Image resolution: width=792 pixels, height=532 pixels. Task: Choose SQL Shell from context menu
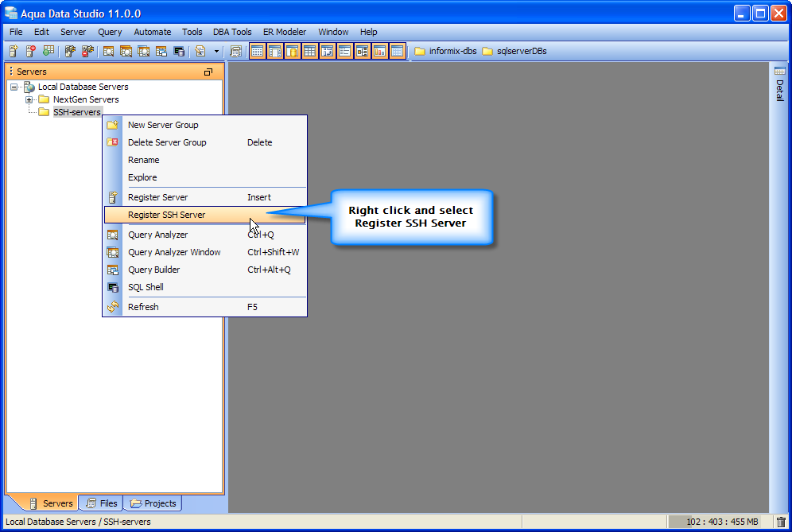(x=204, y=287)
